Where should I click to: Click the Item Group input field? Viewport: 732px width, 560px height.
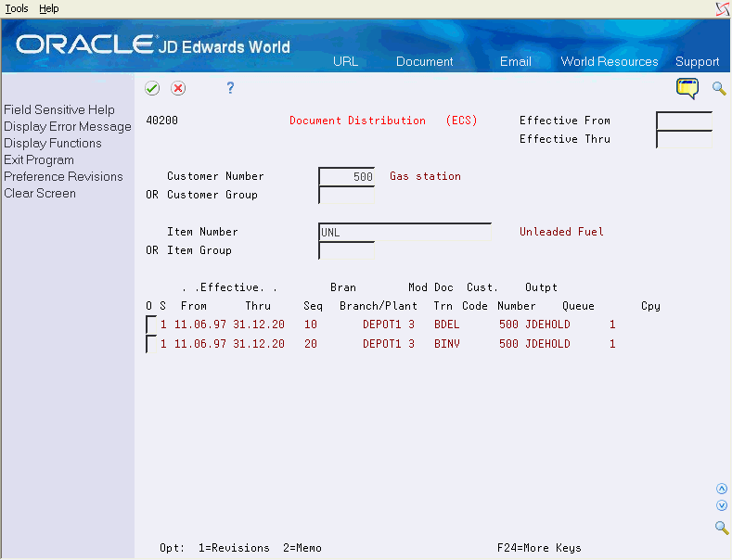tap(346, 250)
